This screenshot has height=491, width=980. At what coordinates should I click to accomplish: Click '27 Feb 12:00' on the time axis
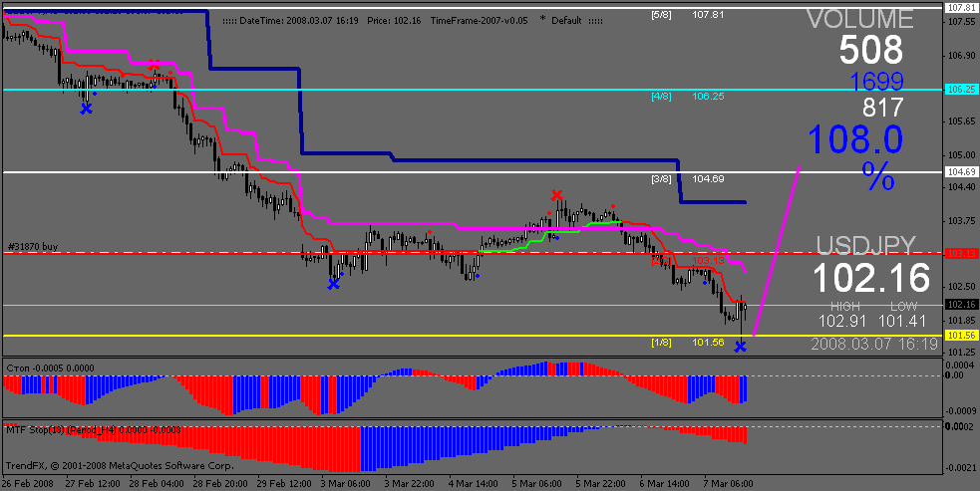coord(93,483)
